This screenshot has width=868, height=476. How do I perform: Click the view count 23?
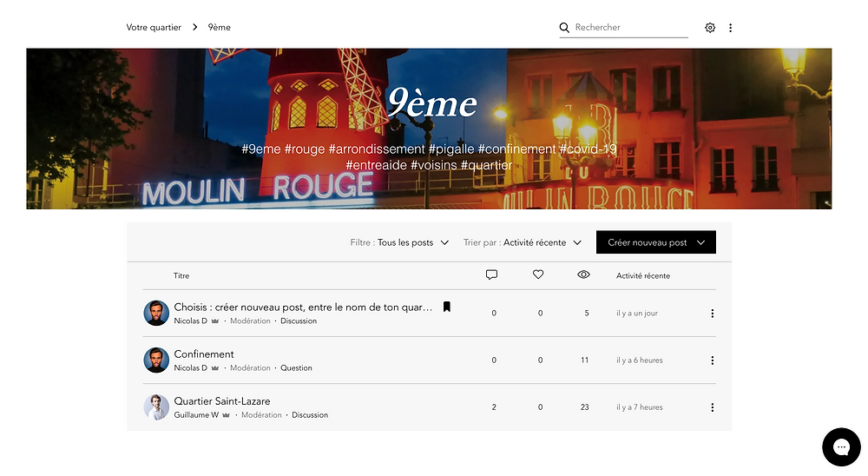584,407
